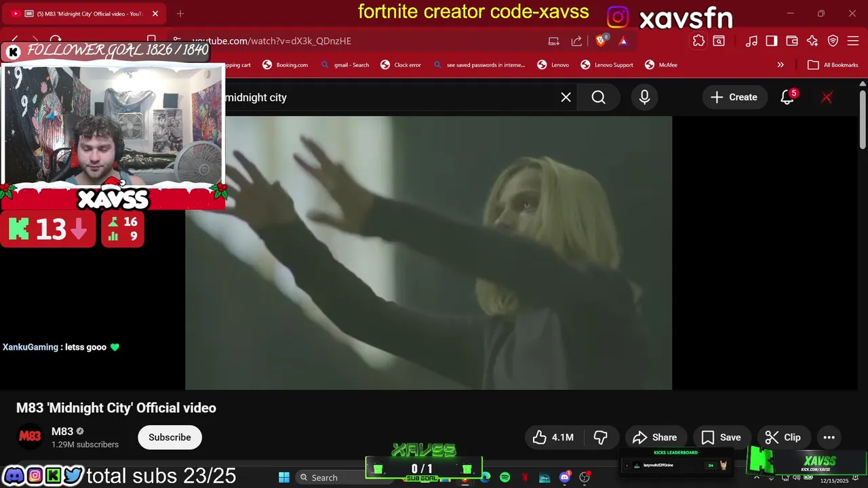This screenshot has height=488, width=868.
Task: Click the search-window icon beside the Extensions puzzle
Action: 719,41
